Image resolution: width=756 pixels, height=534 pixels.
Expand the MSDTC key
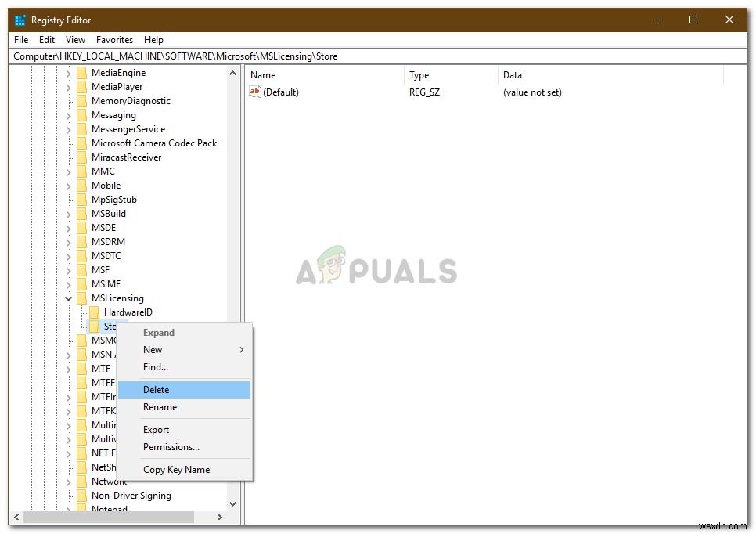[x=68, y=257]
